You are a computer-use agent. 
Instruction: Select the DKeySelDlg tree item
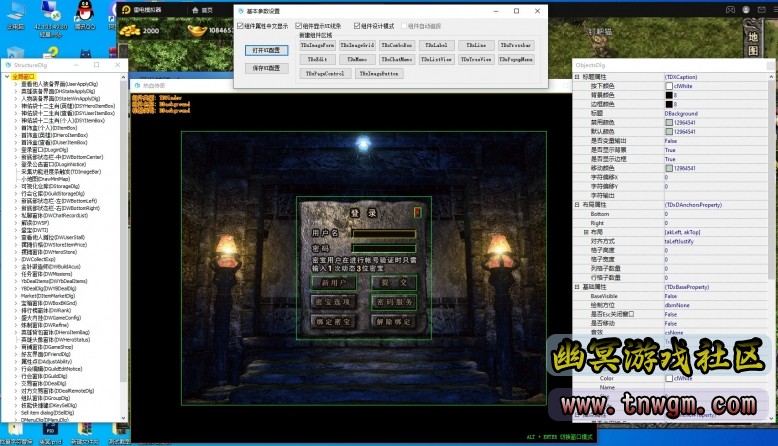coord(49,406)
